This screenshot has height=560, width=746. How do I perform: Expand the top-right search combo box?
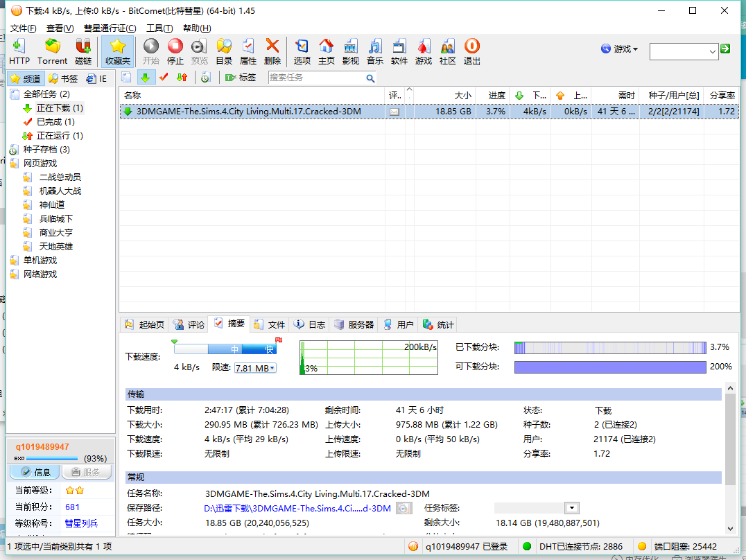coord(712,51)
